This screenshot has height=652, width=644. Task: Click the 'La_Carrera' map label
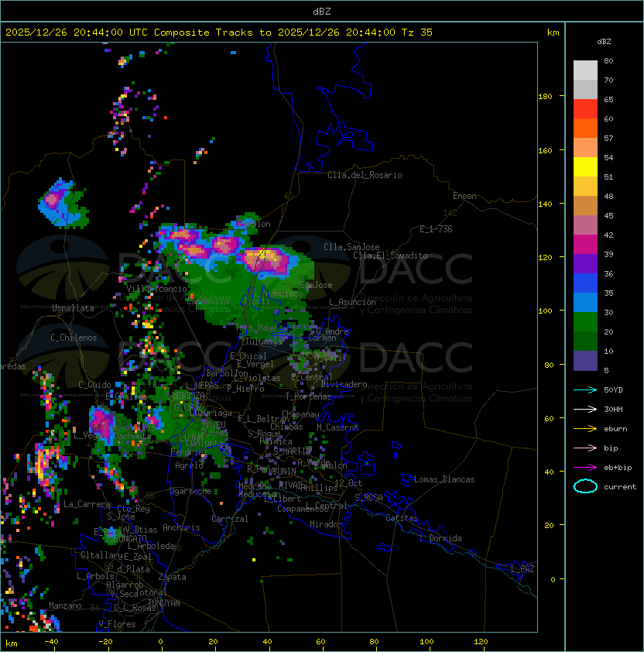tap(87, 504)
